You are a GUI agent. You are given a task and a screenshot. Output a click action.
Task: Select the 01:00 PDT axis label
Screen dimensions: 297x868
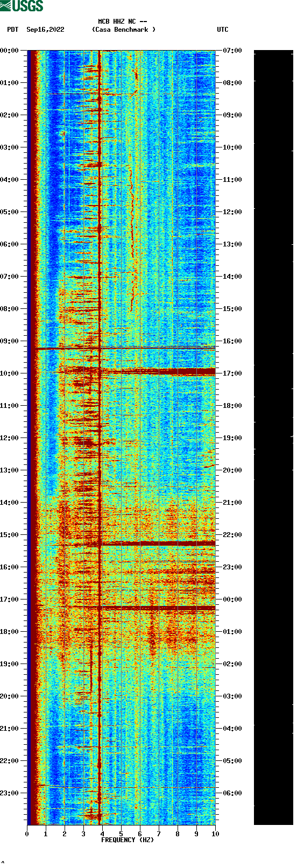[x=9, y=83]
